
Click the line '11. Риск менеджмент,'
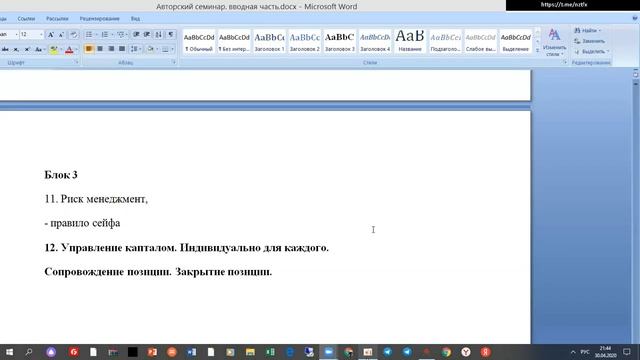(x=96, y=199)
